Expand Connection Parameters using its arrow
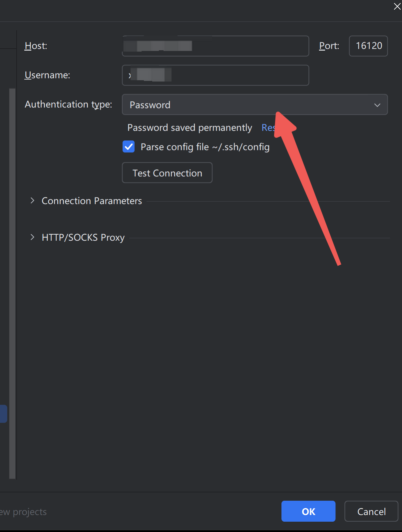The image size is (402, 532). pyautogui.click(x=32, y=200)
